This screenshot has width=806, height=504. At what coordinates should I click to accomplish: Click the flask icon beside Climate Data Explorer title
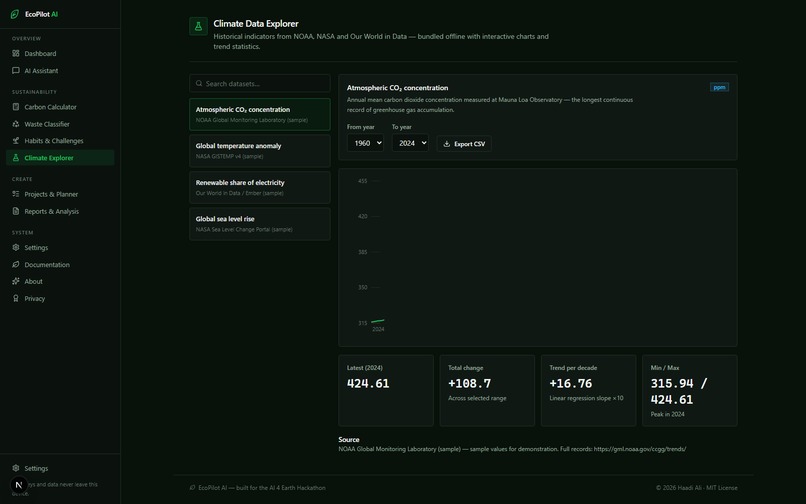coord(198,26)
